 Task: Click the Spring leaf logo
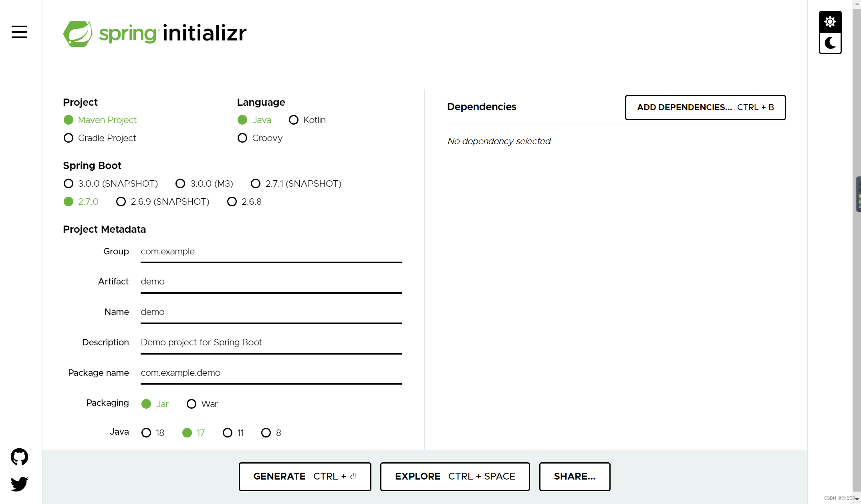78,34
